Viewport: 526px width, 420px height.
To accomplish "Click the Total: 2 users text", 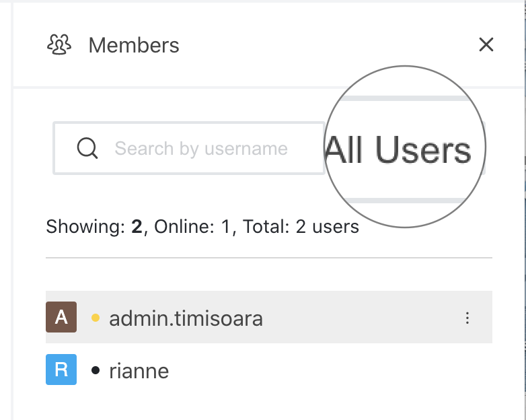I will [299, 228].
